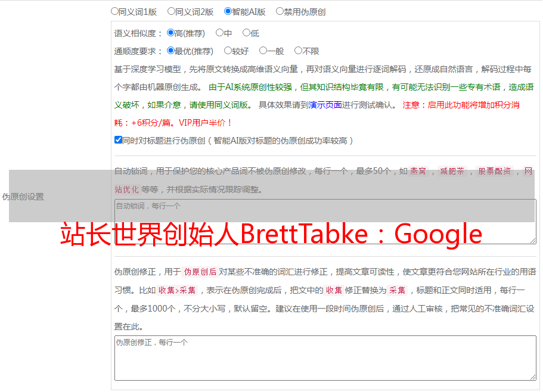Choose 较好 for 通顺度要求
The width and height of the screenshot is (543, 392).
pos(228,51)
